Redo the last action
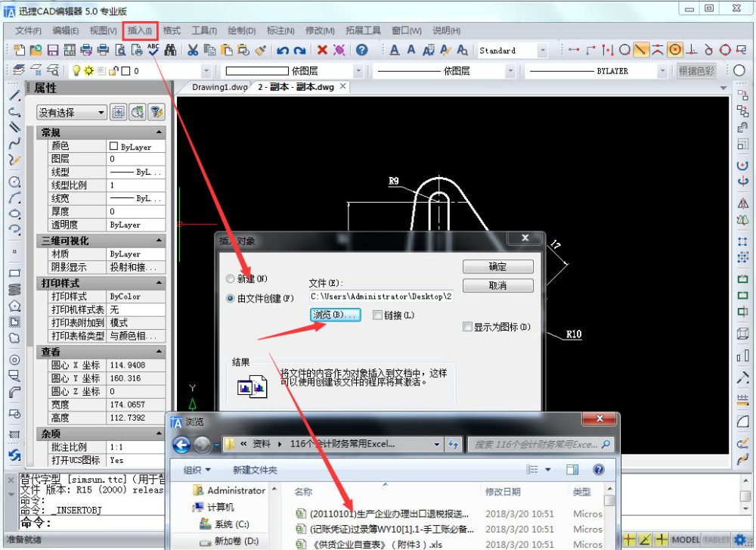This screenshot has width=756, height=550. click(x=300, y=50)
